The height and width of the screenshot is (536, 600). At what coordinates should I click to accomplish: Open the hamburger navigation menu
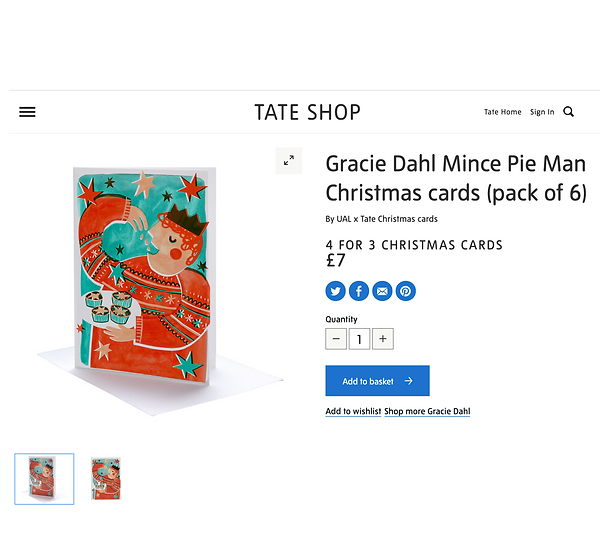27,112
